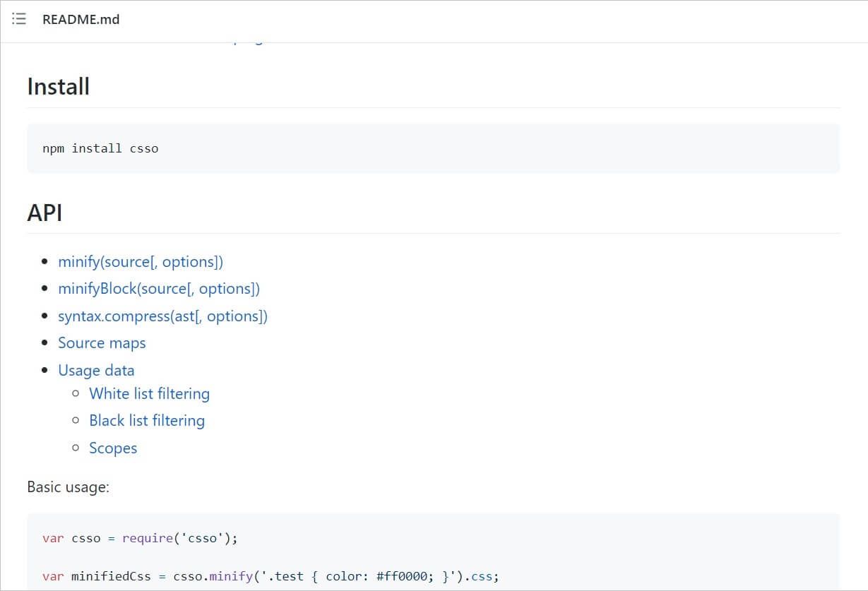
Task: Click the var csso = require('csso') line
Action: point(140,538)
